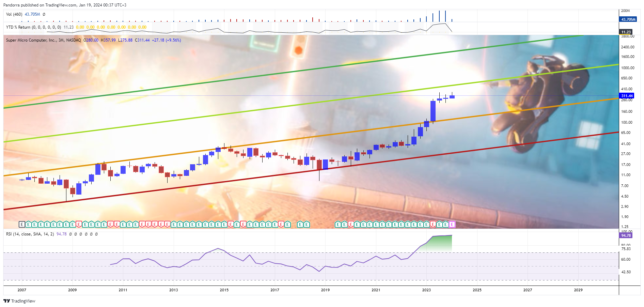Screen dimensions: 644x307
Task: Click the '2019' label on time axis
Action: point(325,290)
